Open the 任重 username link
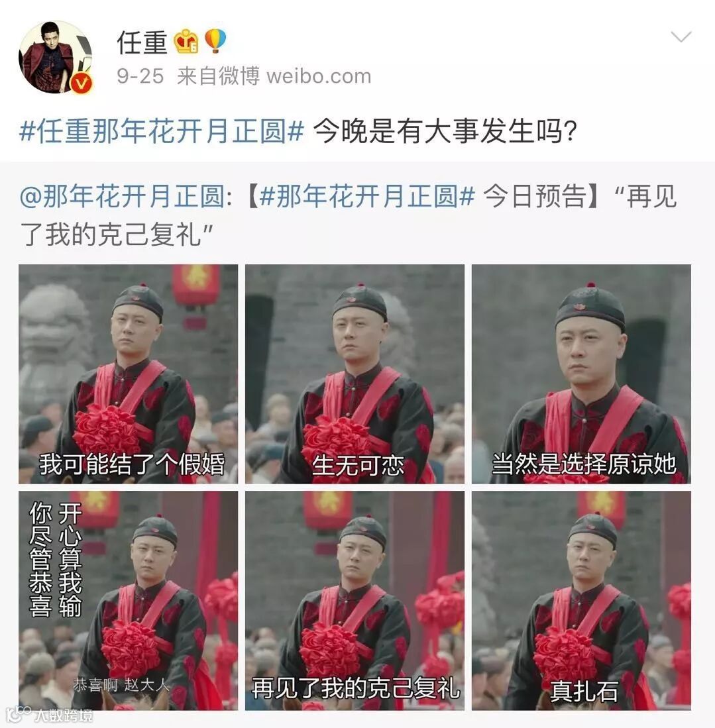The height and width of the screenshot is (728, 715). coord(142,42)
